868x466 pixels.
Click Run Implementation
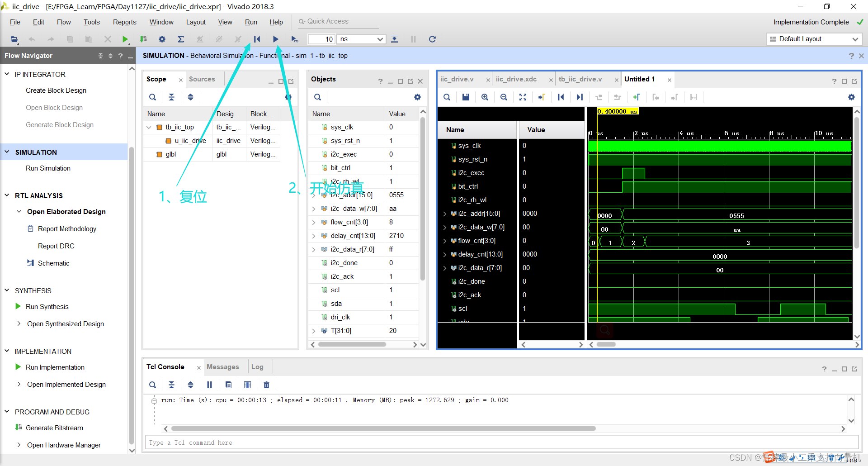pyautogui.click(x=55, y=367)
